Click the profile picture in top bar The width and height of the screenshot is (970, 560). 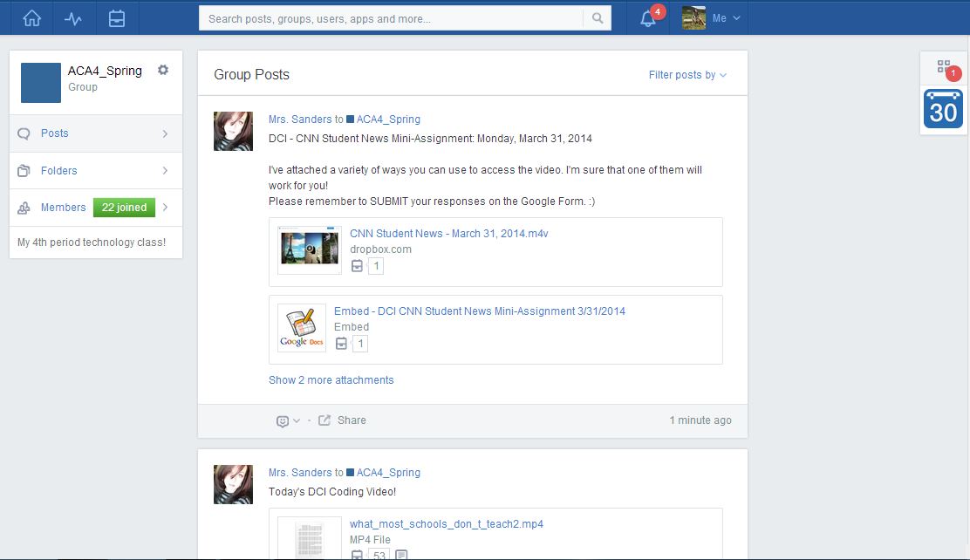tap(693, 18)
